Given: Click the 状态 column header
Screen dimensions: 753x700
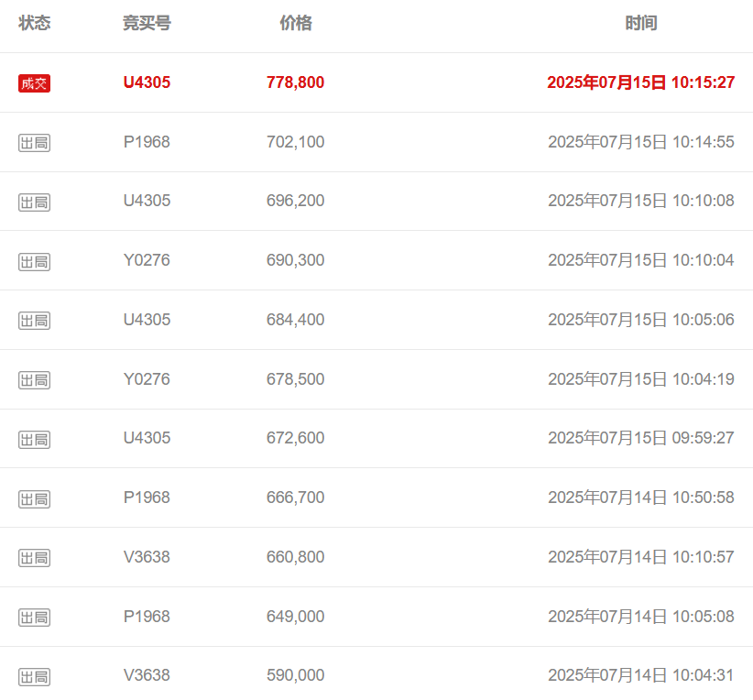Looking at the screenshot, I should 34,24.
